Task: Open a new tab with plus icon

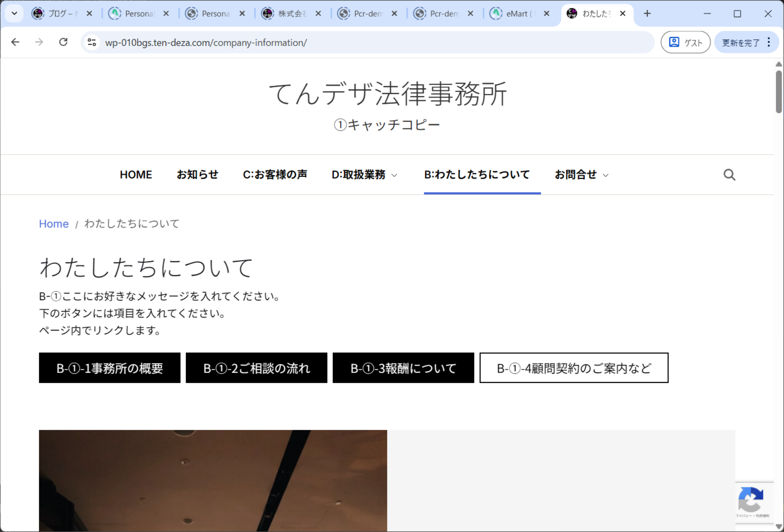Action: [647, 13]
